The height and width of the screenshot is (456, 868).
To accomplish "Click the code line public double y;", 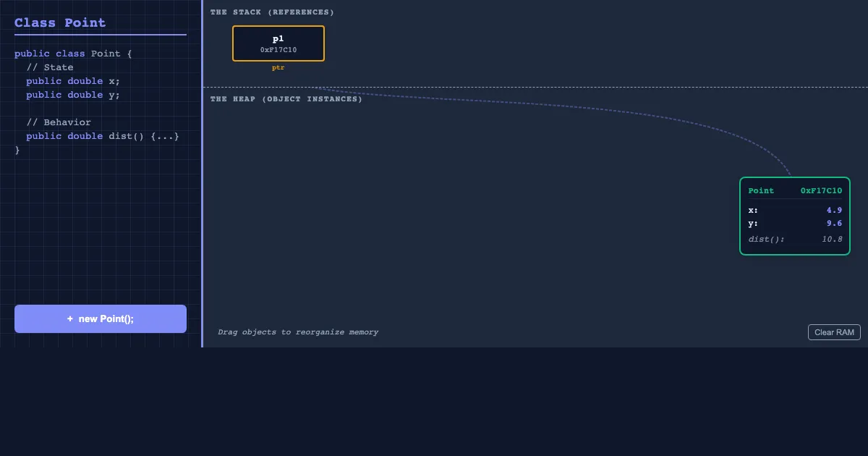I will point(73,95).
